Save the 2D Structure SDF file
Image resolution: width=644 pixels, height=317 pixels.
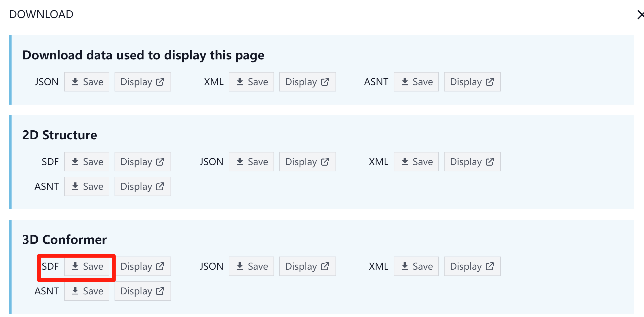click(x=87, y=162)
